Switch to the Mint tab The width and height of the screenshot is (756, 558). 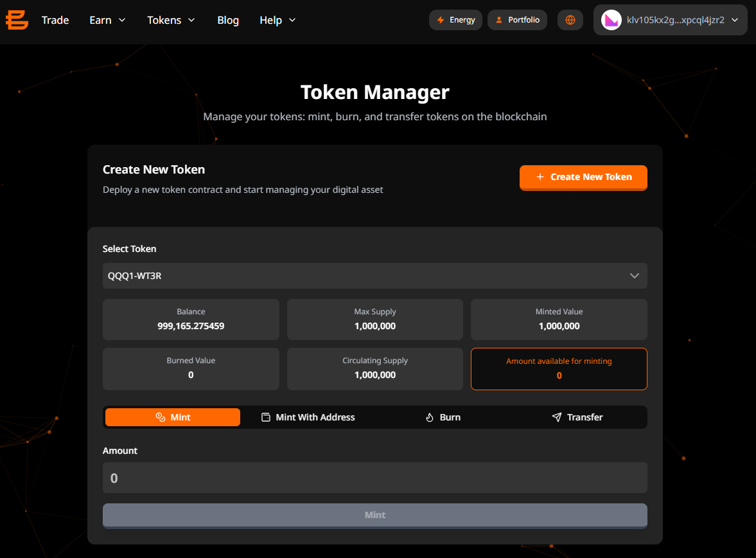coord(173,417)
